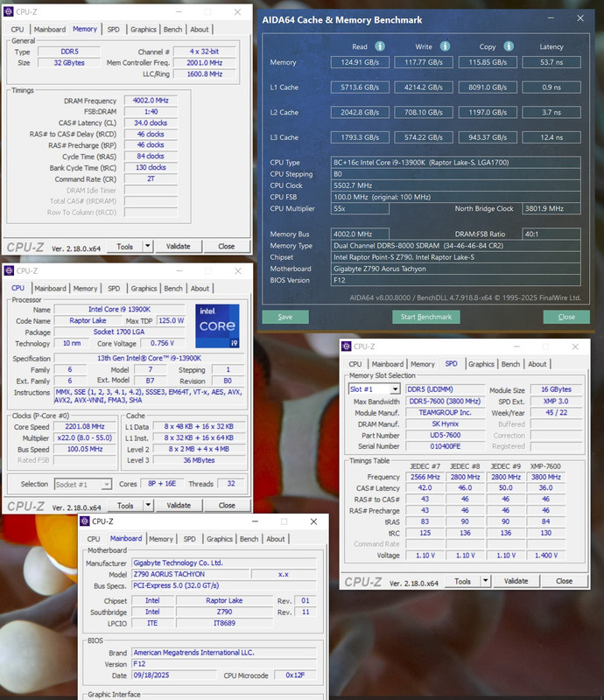The height and width of the screenshot is (700, 604).
Task: Open Graphics tab in Mainboard window
Action: (x=220, y=539)
